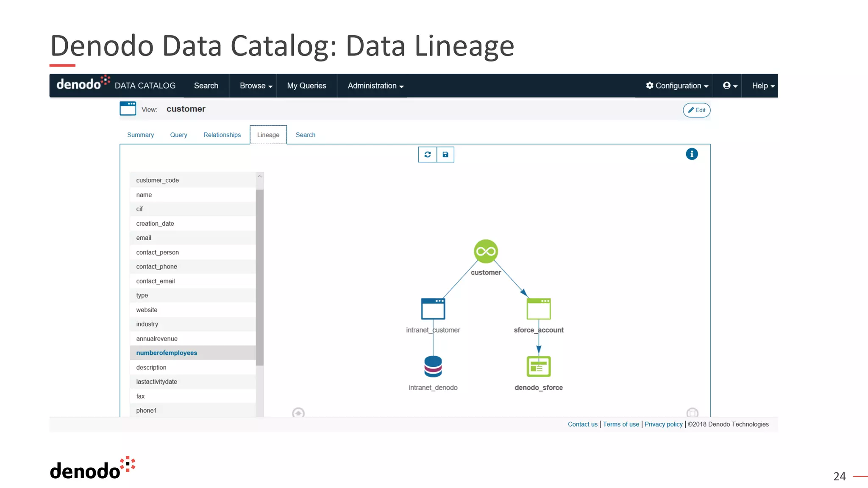Switch to the Relationships tab
This screenshot has height=488, width=868.
(x=222, y=135)
